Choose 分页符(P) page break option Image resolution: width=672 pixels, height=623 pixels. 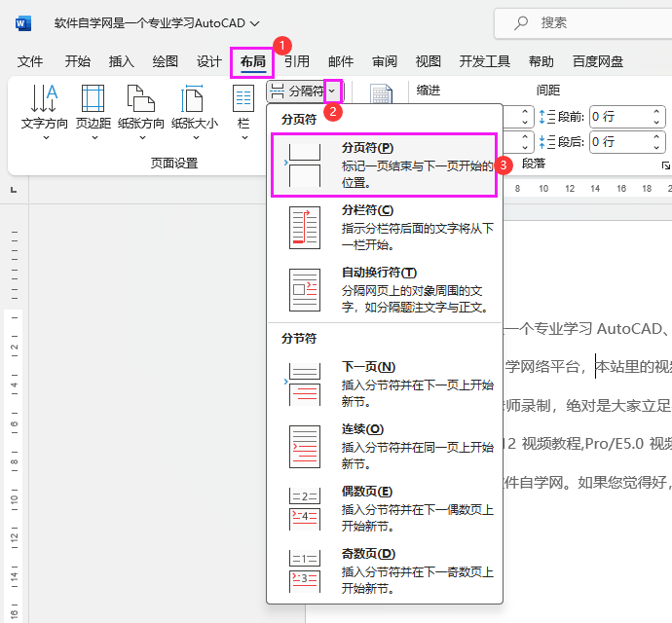coord(384,165)
